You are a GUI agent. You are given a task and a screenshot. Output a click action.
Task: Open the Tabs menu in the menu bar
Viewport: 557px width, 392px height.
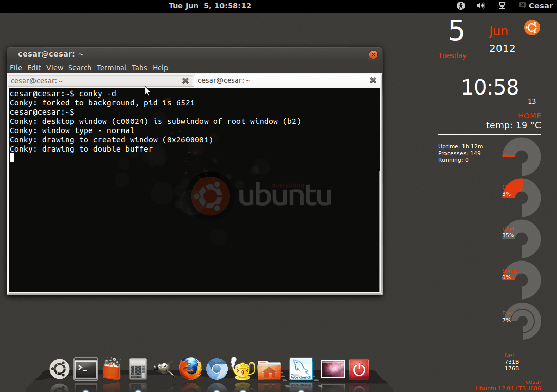click(x=139, y=68)
